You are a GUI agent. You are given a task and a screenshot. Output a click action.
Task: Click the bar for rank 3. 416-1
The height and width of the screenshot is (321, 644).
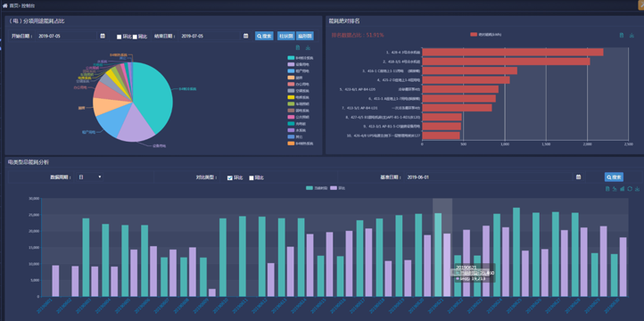point(469,70)
